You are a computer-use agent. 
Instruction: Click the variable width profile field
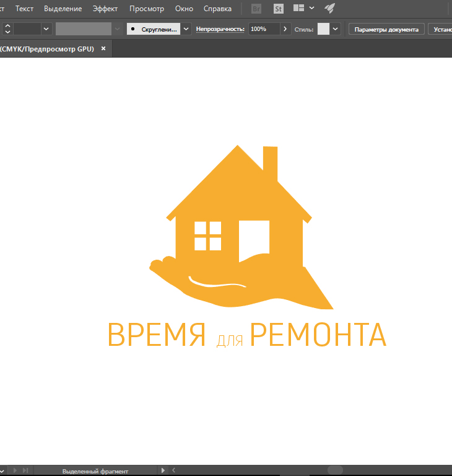84,29
